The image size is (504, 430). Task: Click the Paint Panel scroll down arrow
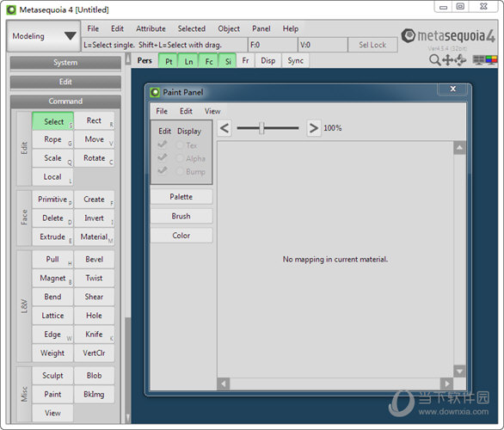[x=459, y=372]
